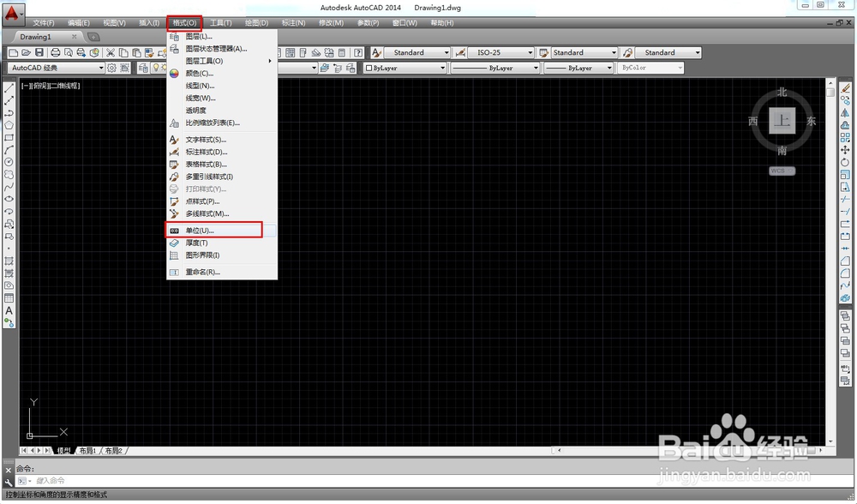
Task: Select the Line draw tool
Action: pos(9,88)
